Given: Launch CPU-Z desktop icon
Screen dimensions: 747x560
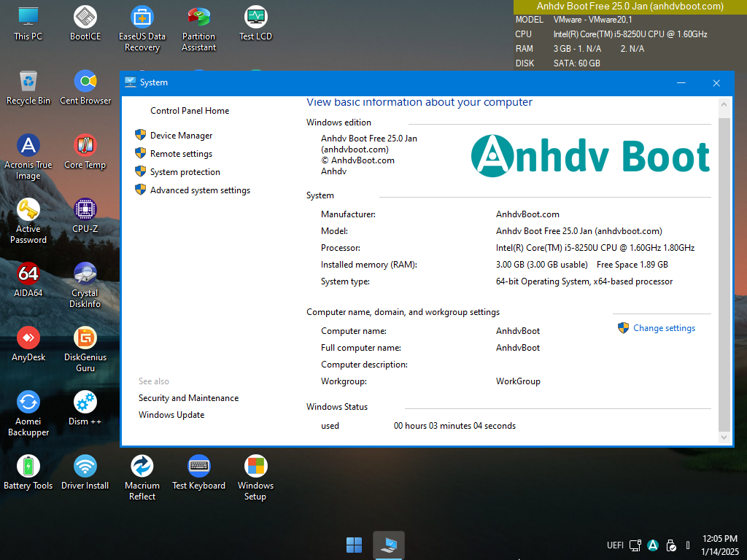Looking at the screenshot, I should click(85, 210).
